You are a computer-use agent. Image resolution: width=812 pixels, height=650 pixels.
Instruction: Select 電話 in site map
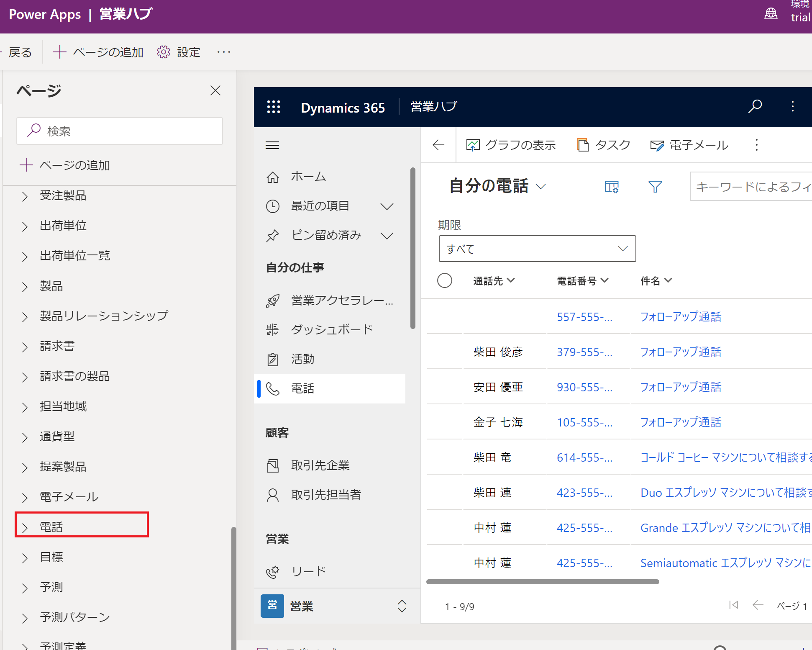point(330,388)
